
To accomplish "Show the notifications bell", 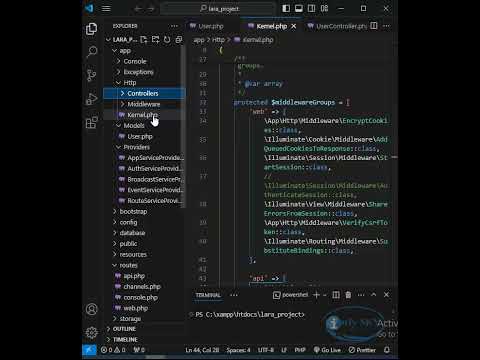I will click(387, 350).
